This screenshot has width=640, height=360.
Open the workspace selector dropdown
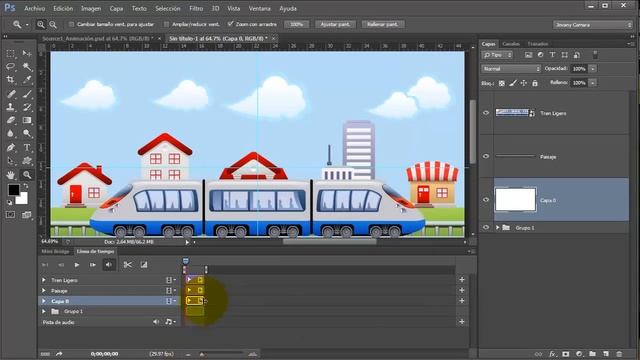point(593,25)
